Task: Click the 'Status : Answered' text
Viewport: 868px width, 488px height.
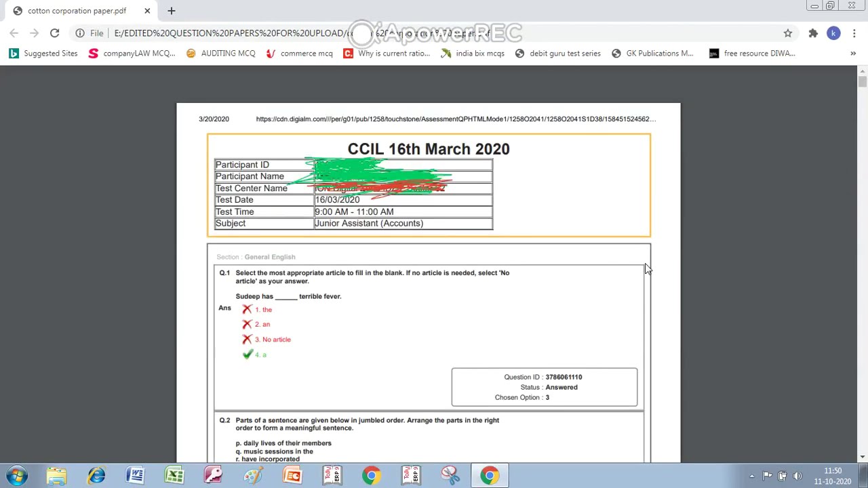Action: click(549, 387)
